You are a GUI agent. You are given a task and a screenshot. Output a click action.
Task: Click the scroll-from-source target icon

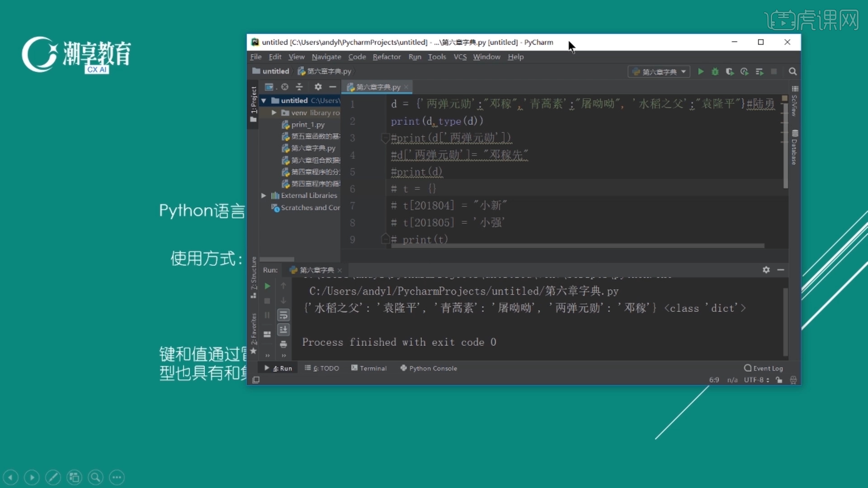(285, 87)
